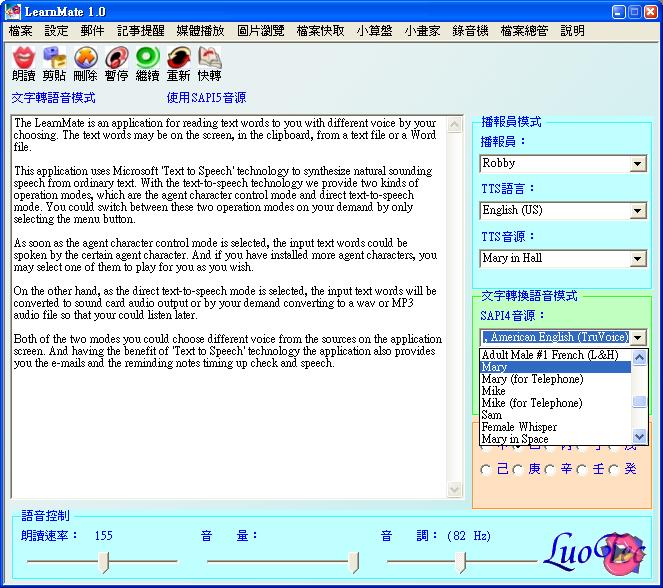663x588 pixels.
Task: Click LearnMate application icon in title bar
Action: [13, 11]
